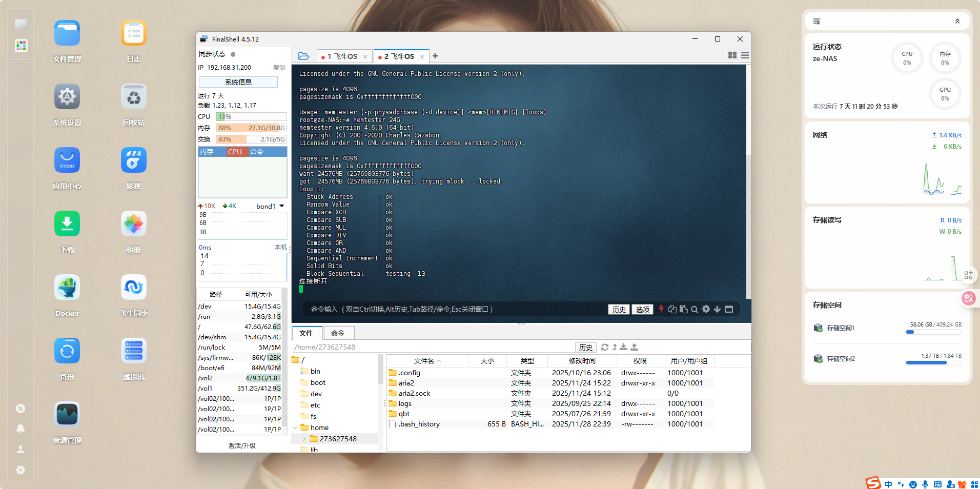Expand the 273627548 folder in the tree
Image resolution: width=980 pixels, height=489 pixels.
coord(303,439)
